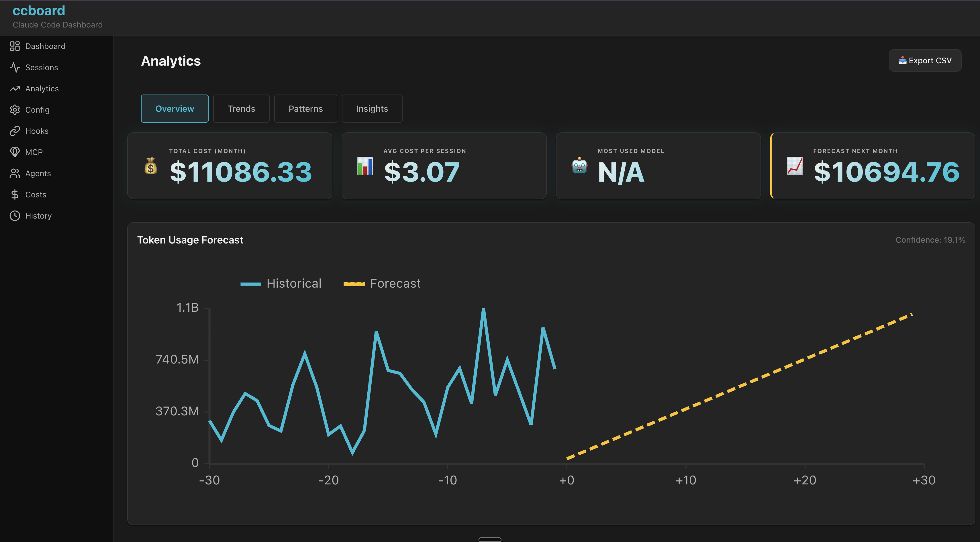The image size is (980, 542).
Task: Open the Agents page
Action: point(38,173)
